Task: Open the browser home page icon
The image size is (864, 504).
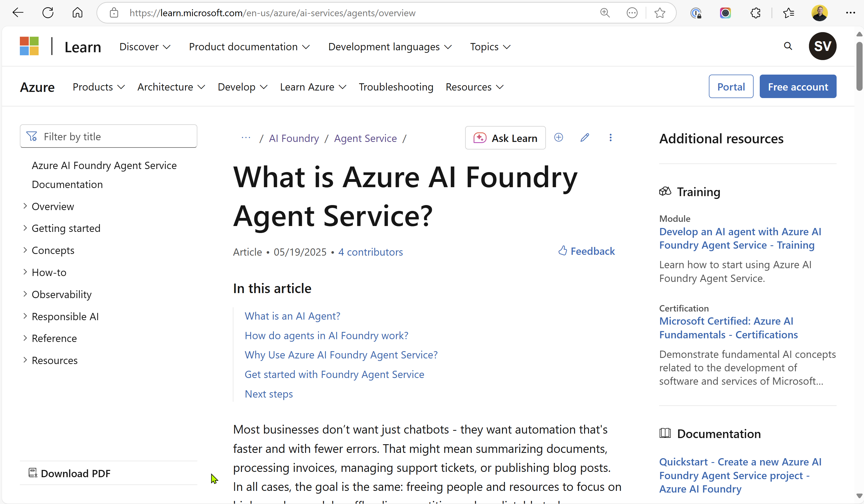Action: coord(77,13)
